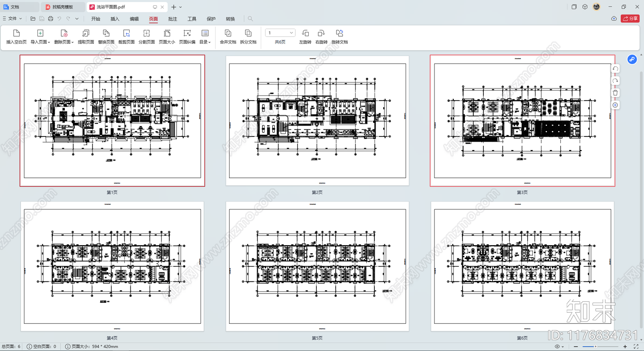Viewport: 644px width, 351px height.
Task: Merge documents with 合并文档
Action: point(228,37)
